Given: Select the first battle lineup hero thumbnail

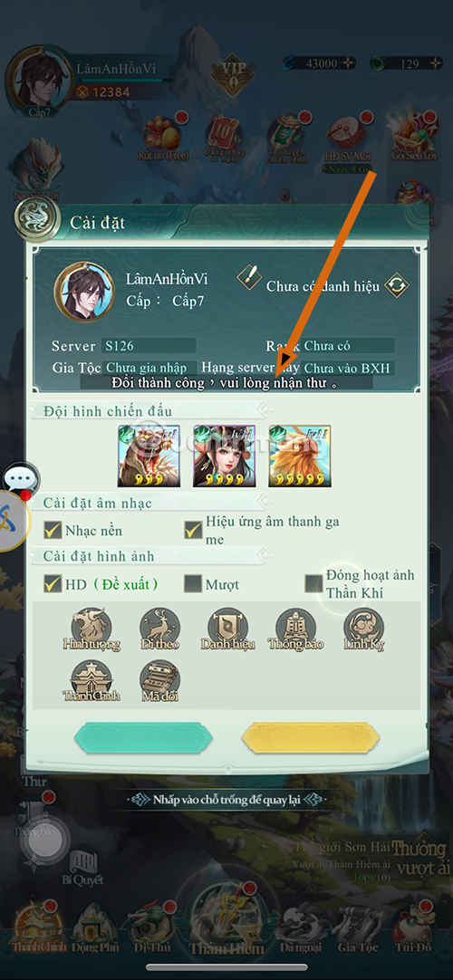Looking at the screenshot, I should click(149, 456).
